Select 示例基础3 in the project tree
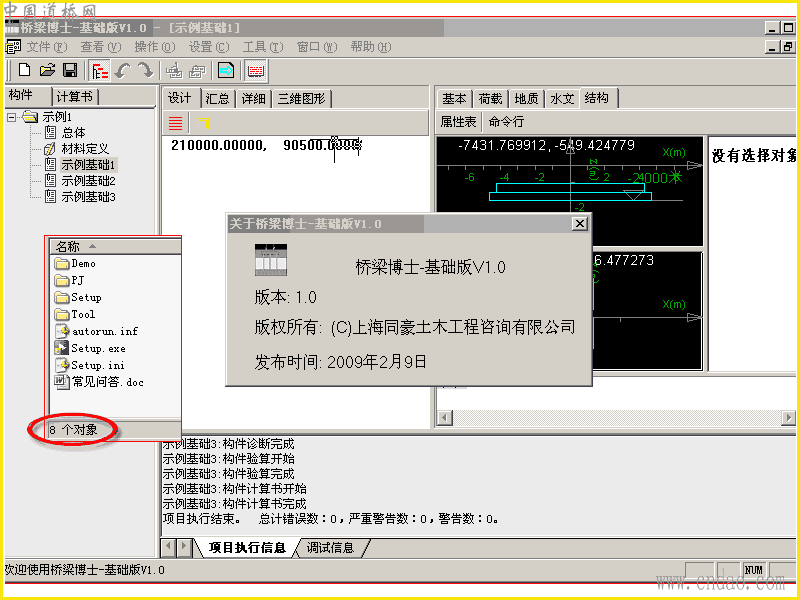The width and height of the screenshot is (800, 600). click(88, 196)
